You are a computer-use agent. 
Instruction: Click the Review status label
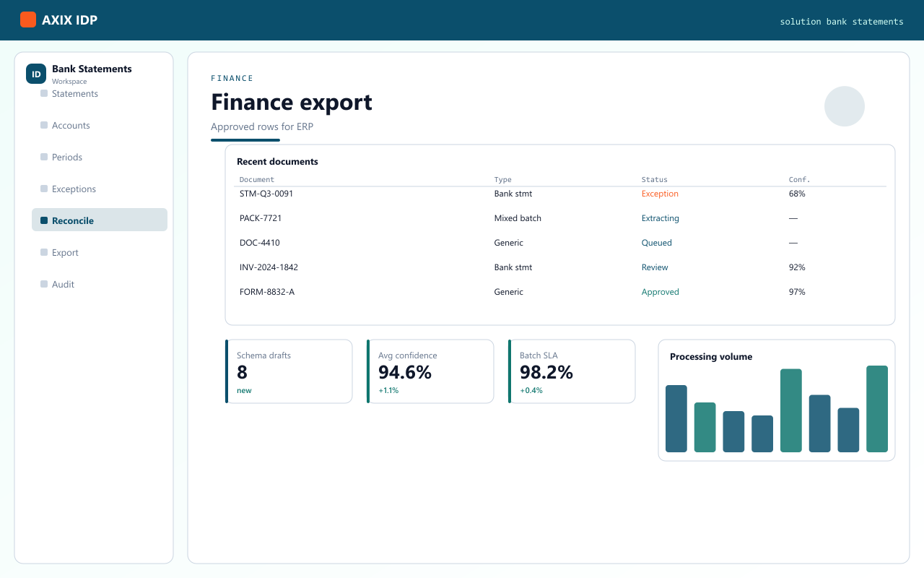click(655, 267)
